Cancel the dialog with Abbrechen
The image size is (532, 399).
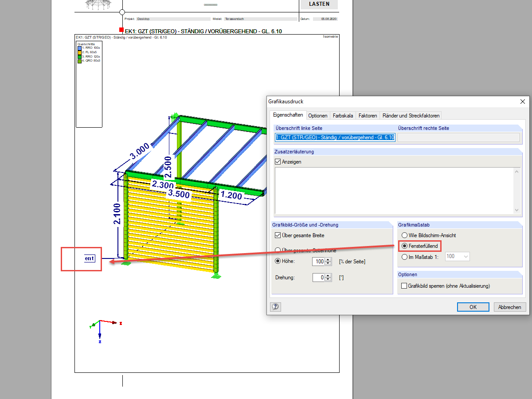(509, 307)
